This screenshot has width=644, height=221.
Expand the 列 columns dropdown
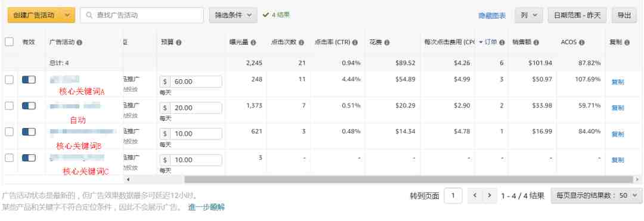(528, 15)
